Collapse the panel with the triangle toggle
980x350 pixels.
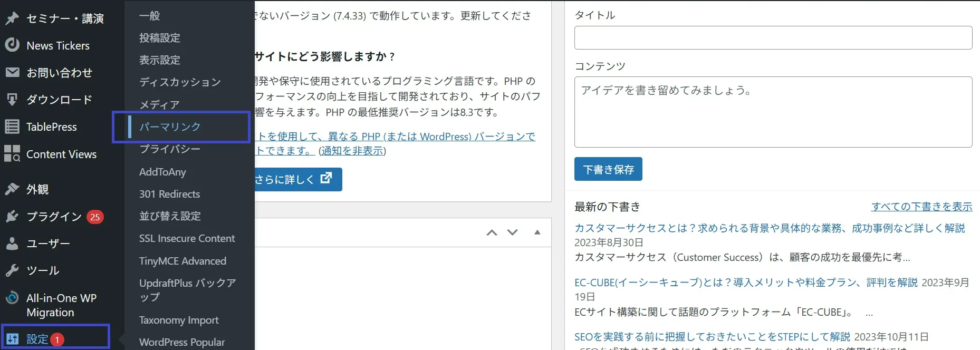(537, 232)
